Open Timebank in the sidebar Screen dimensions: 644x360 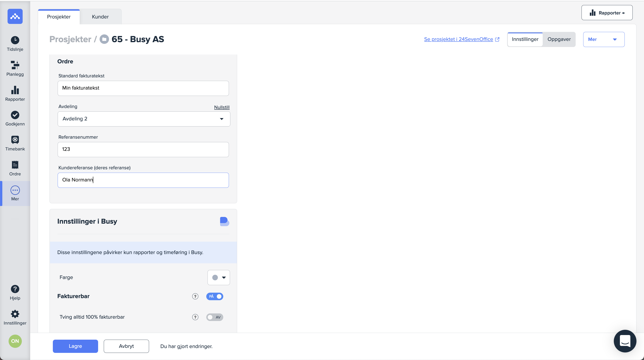click(15, 143)
